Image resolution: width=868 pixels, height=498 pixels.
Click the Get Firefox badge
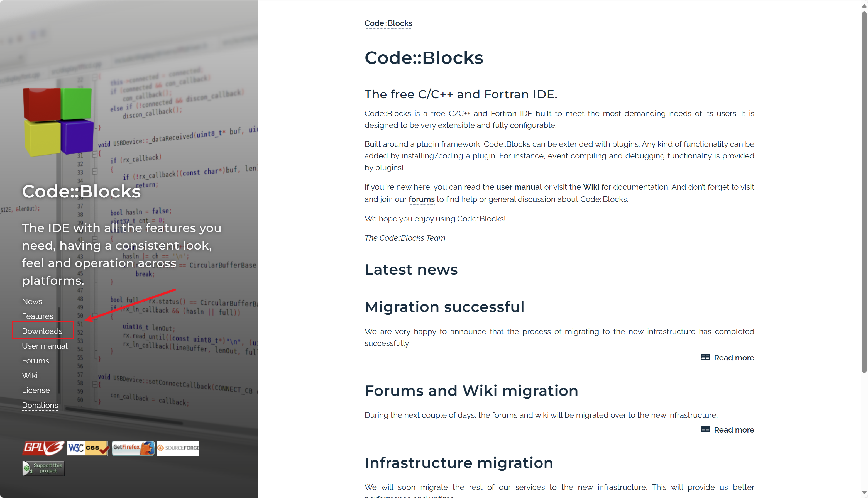click(x=133, y=448)
